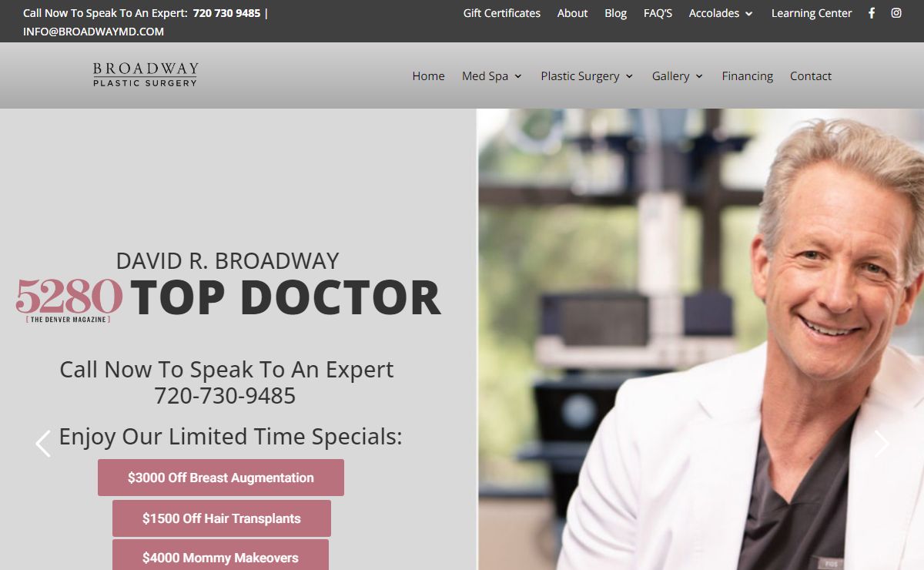Open the Gift Certificates link
The image size is (924, 570).
click(x=502, y=13)
